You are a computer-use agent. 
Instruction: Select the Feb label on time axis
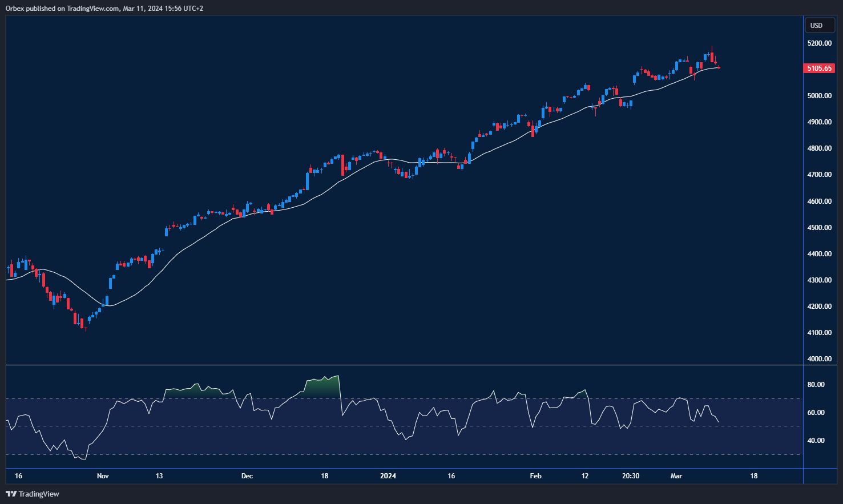[x=535, y=476]
